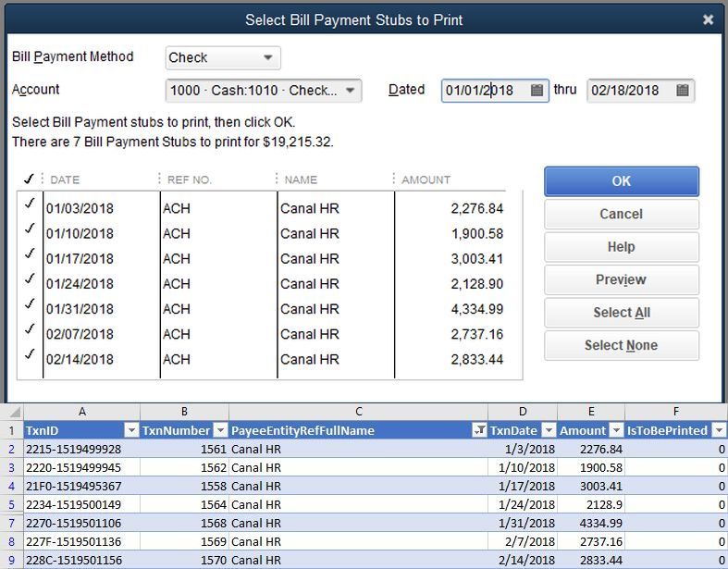
Task: Select spreadsheet row 2 header
Action: click(12, 449)
